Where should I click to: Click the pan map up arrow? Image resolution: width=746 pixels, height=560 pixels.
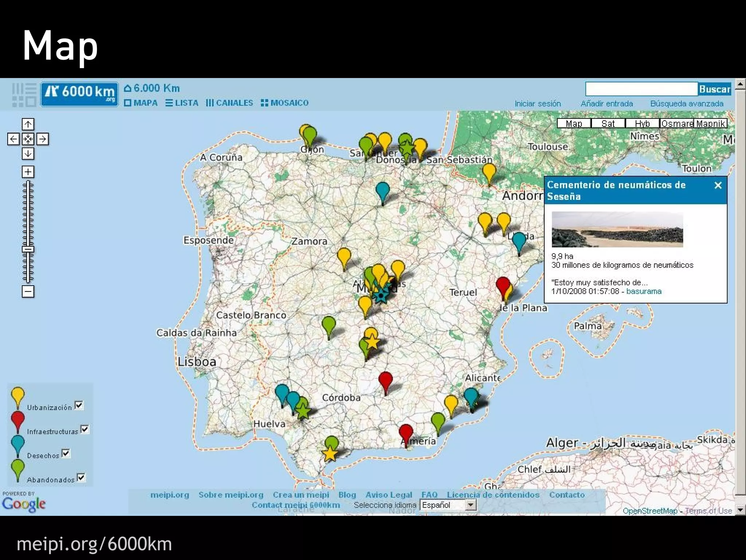[x=28, y=124]
